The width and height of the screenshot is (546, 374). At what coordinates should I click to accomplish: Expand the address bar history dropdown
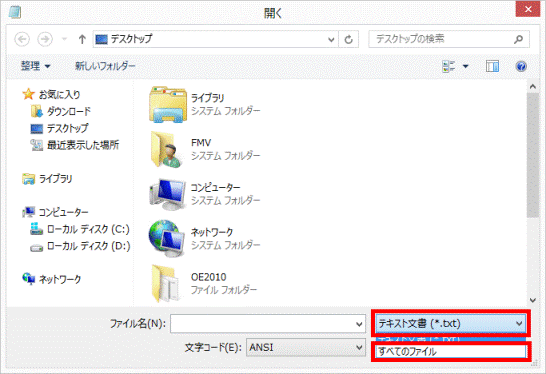331,39
